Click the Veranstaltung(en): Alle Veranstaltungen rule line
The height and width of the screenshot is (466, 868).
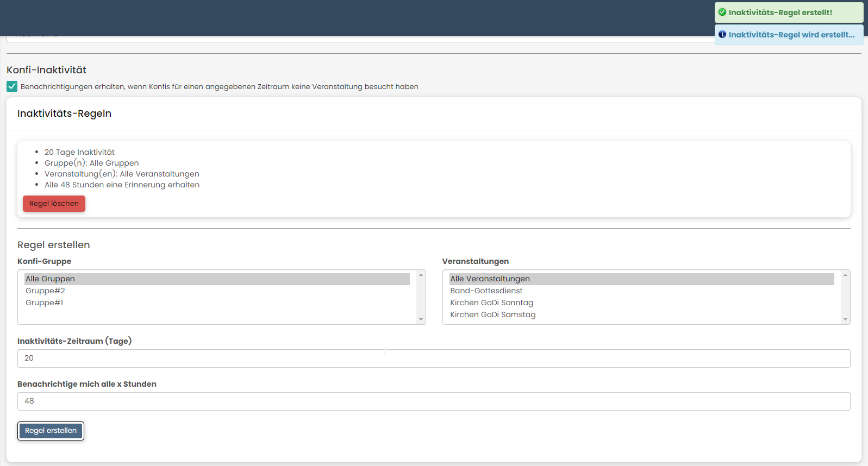tap(122, 174)
